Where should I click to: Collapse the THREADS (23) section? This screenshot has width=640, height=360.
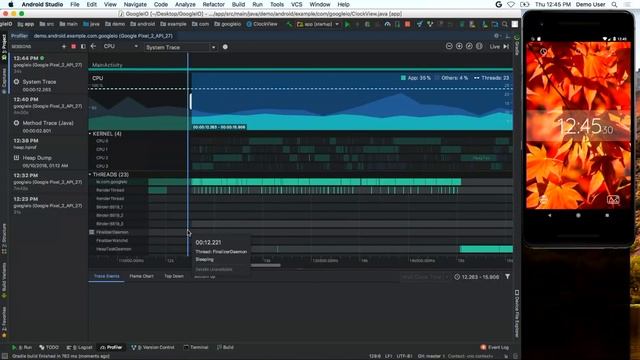tap(90, 174)
